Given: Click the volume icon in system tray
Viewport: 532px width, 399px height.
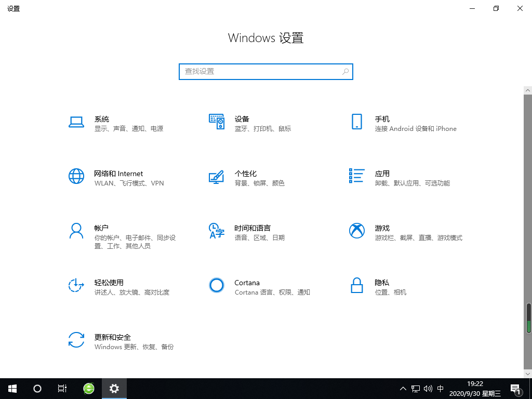Looking at the screenshot, I should (x=428, y=388).
